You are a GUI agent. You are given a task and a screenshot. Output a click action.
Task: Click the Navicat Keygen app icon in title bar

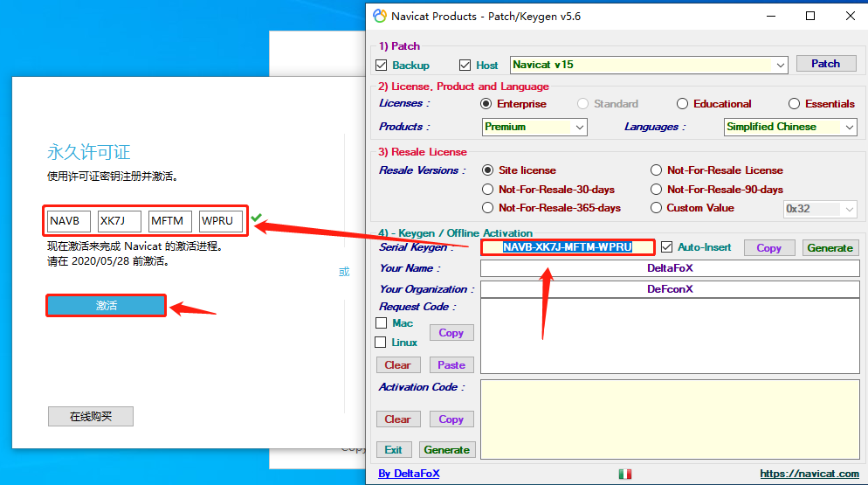point(380,16)
